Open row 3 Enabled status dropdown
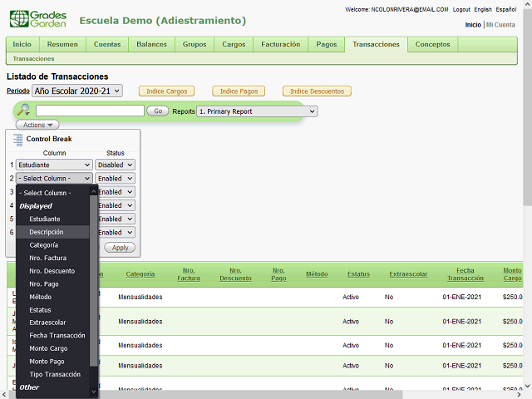 (116, 192)
